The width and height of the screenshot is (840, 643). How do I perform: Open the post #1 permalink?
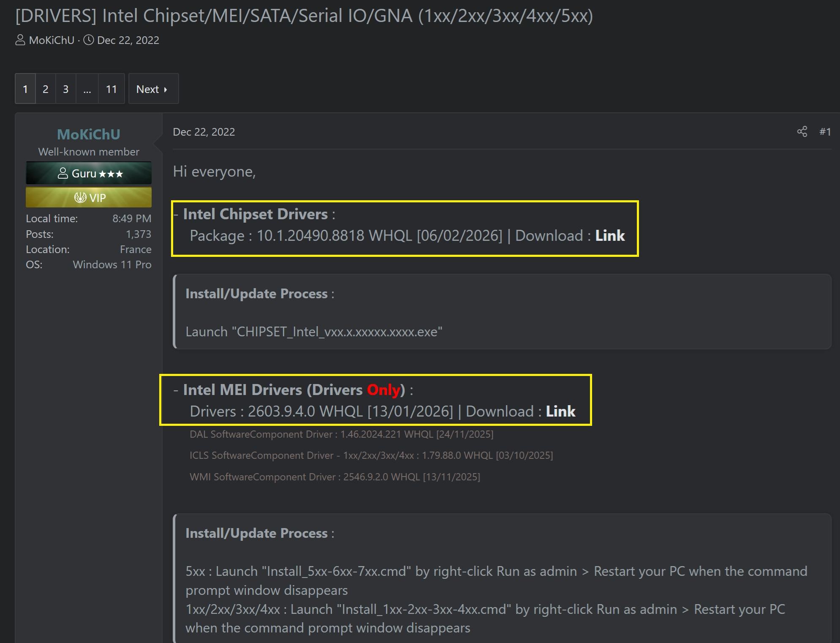point(825,132)
